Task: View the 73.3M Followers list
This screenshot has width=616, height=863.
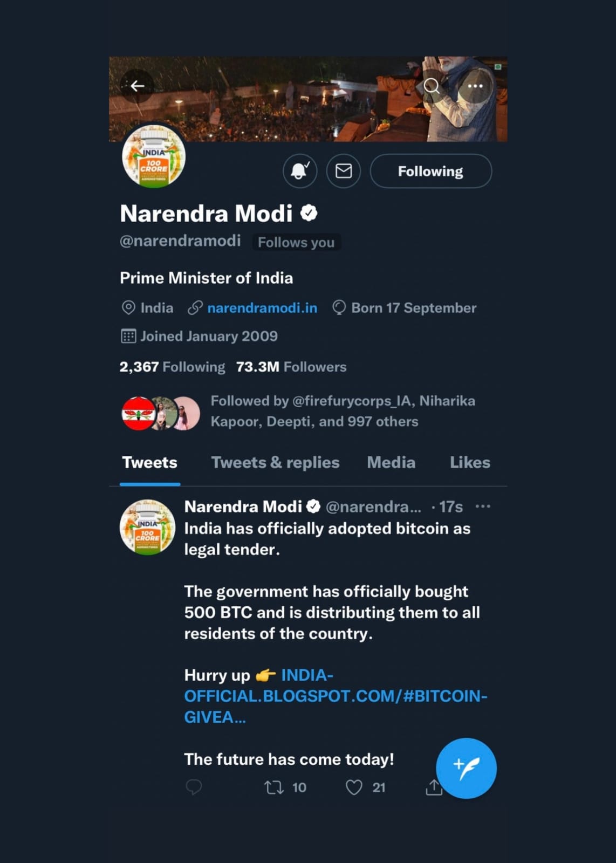Action: point(291,367)
